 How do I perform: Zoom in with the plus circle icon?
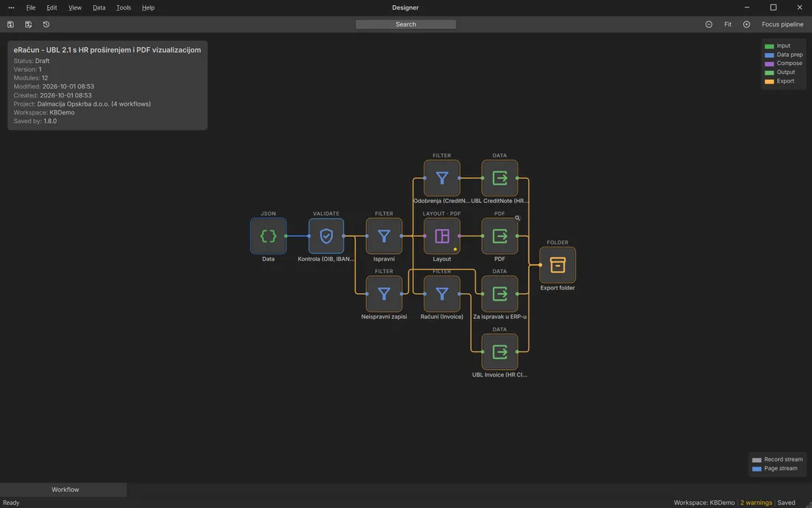coord(747,24)
